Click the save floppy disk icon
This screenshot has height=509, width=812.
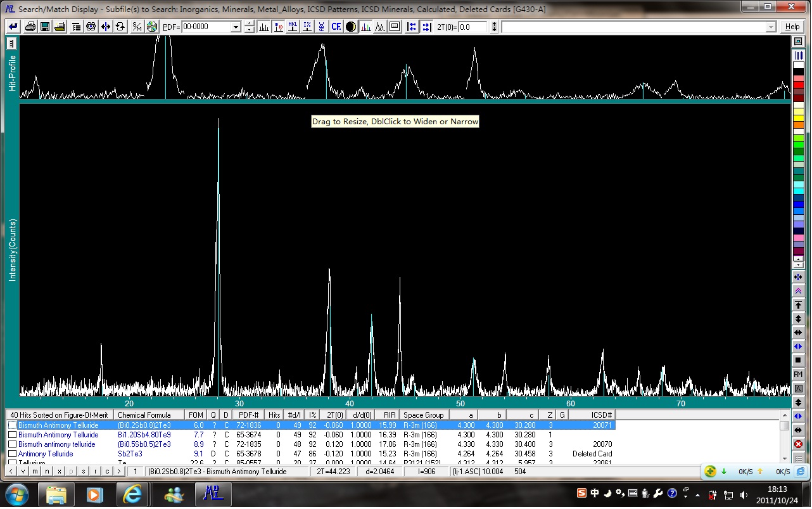(x=45, y=27)
